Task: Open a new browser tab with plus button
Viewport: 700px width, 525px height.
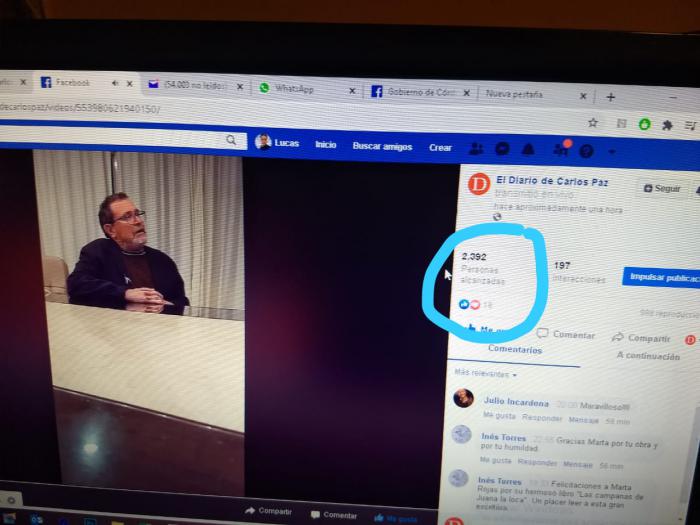Action: point(611,97)
